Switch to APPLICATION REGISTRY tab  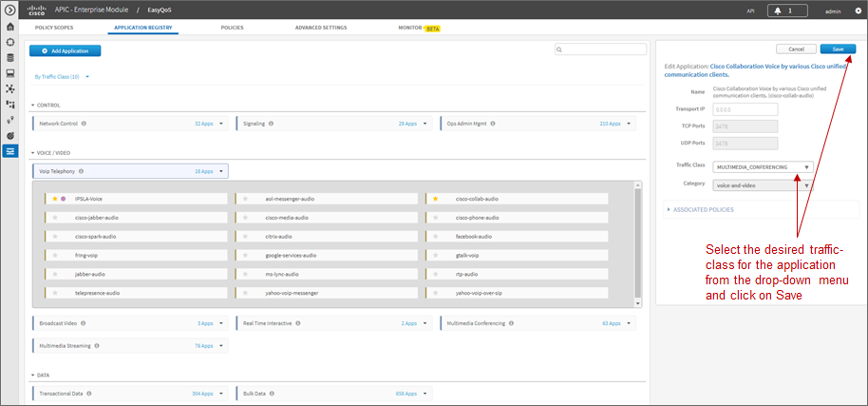[142, 28]
